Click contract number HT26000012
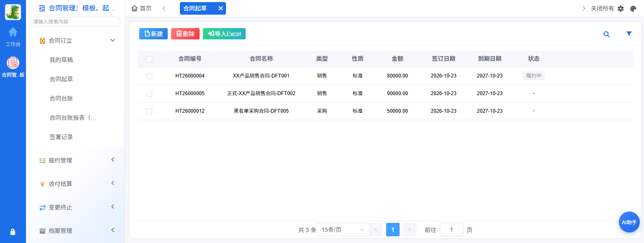The height and width of the screenshot is (243, 644). tap(190, 111)
